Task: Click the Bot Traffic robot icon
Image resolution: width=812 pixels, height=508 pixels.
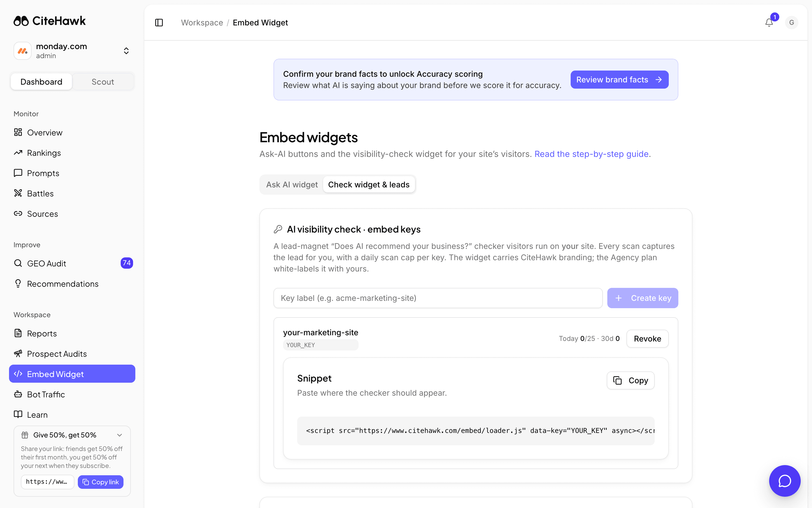Action: 18,394
